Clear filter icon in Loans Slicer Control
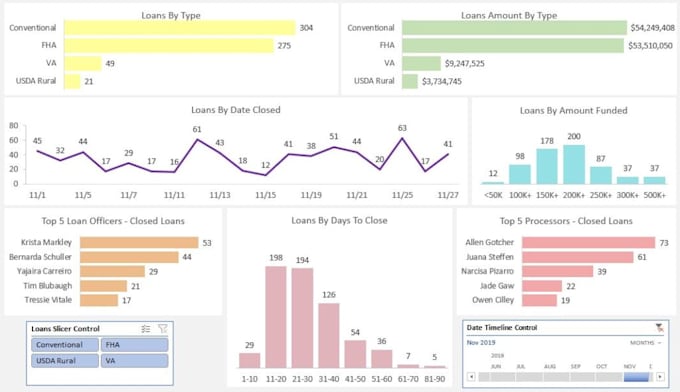 [163, 329]
